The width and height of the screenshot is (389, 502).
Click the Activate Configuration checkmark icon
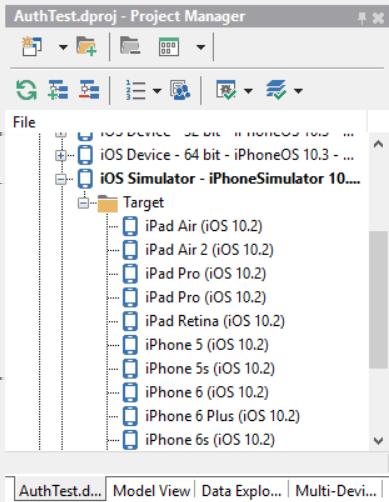click(226, 89)
